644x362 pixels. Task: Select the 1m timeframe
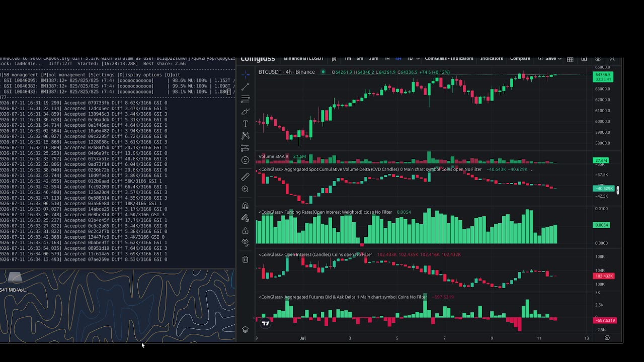click(x=348, y=59)
